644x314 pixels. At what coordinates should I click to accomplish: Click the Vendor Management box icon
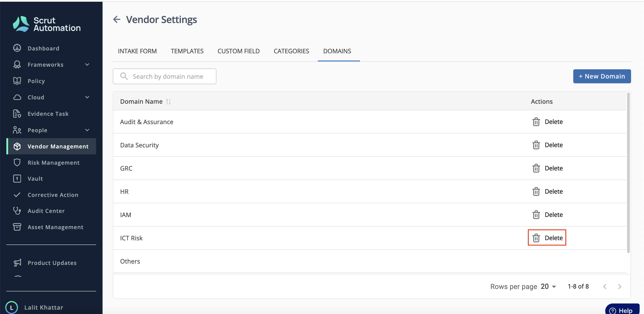coord(17,146)
